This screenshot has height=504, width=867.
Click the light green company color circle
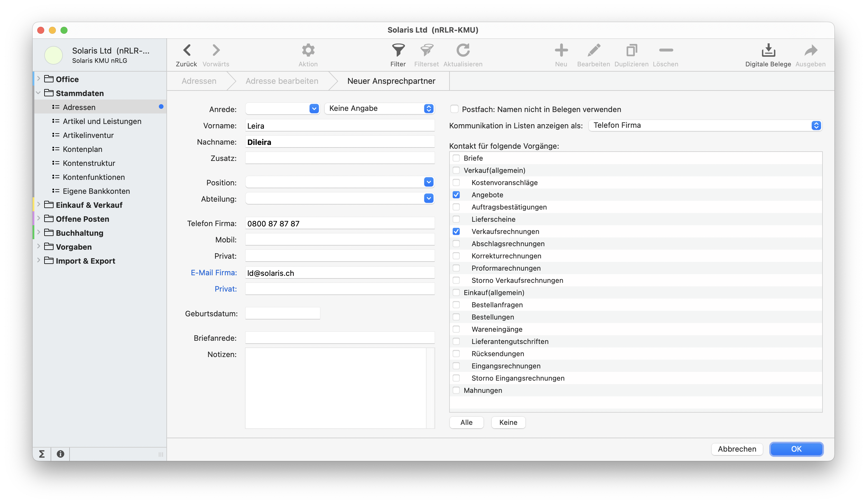53,55
